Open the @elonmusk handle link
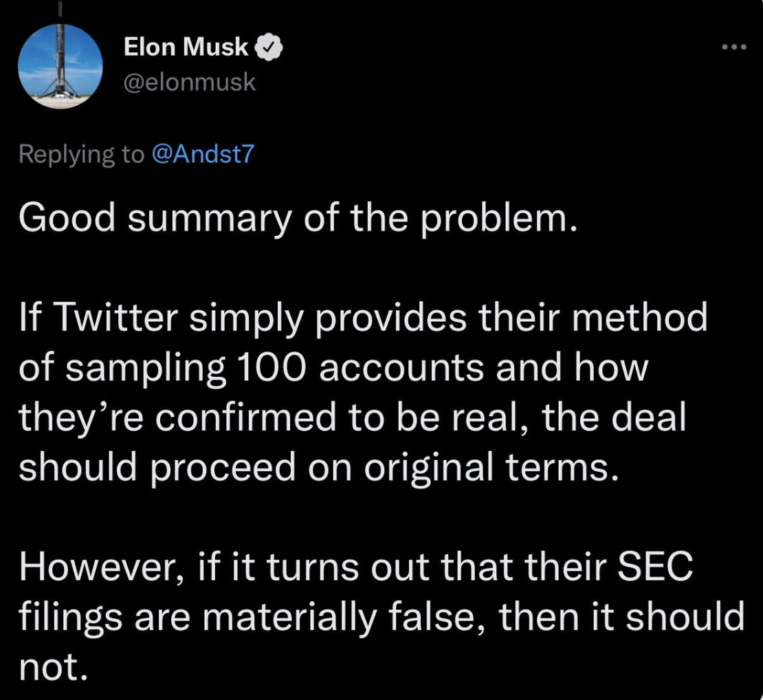The image size is (763, 700). pos(189,81)
